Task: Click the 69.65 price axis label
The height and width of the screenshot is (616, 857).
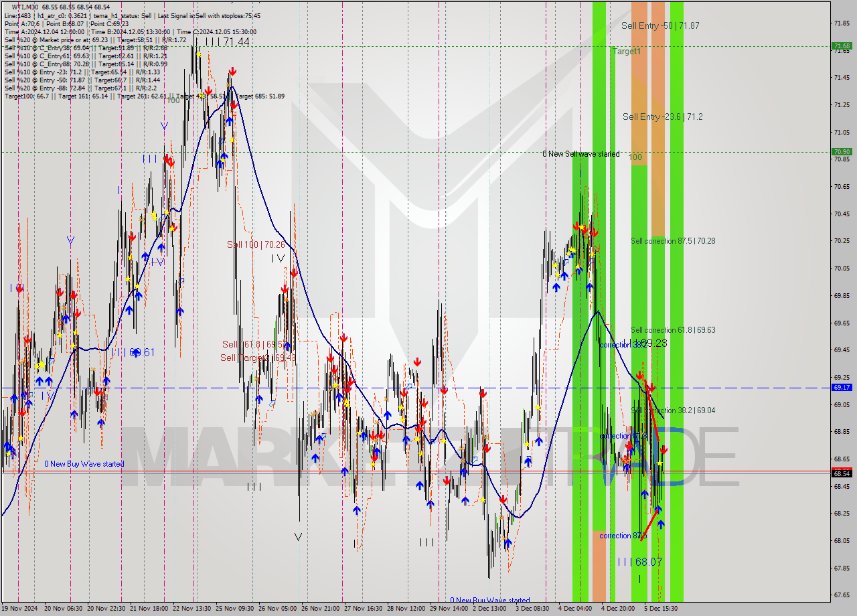Action: pos(842,323)
